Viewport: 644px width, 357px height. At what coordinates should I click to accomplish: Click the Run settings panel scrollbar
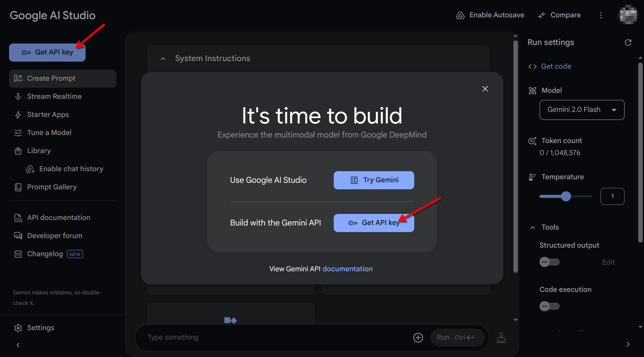pyautogui.click(x=640, y=153)
